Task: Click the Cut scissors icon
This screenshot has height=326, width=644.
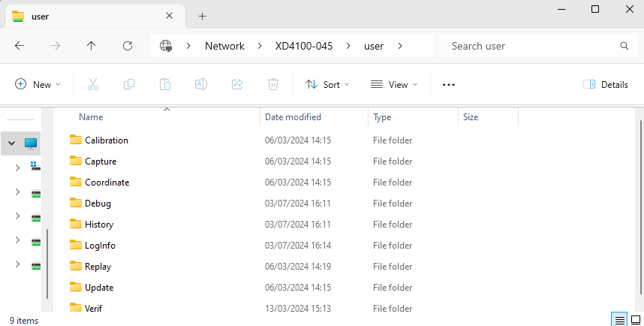Action: coord(93,85)
